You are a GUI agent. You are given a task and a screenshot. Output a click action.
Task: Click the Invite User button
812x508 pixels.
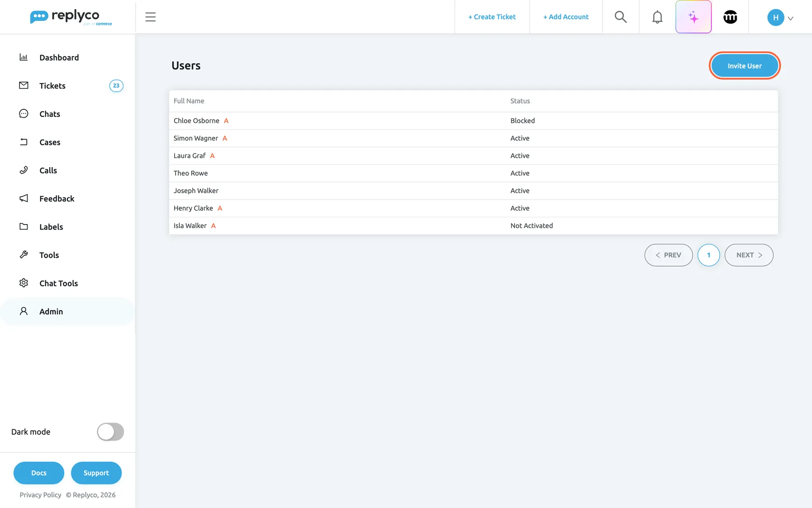tap(744, 66)
